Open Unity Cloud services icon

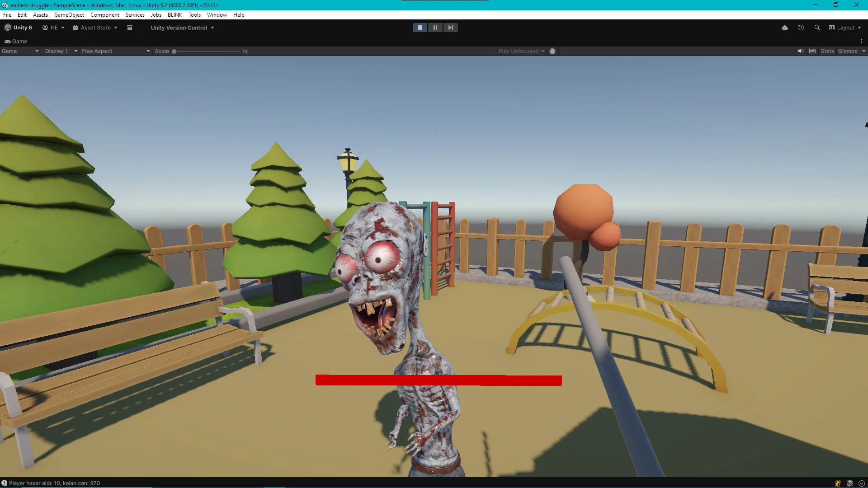coord(785,28)
